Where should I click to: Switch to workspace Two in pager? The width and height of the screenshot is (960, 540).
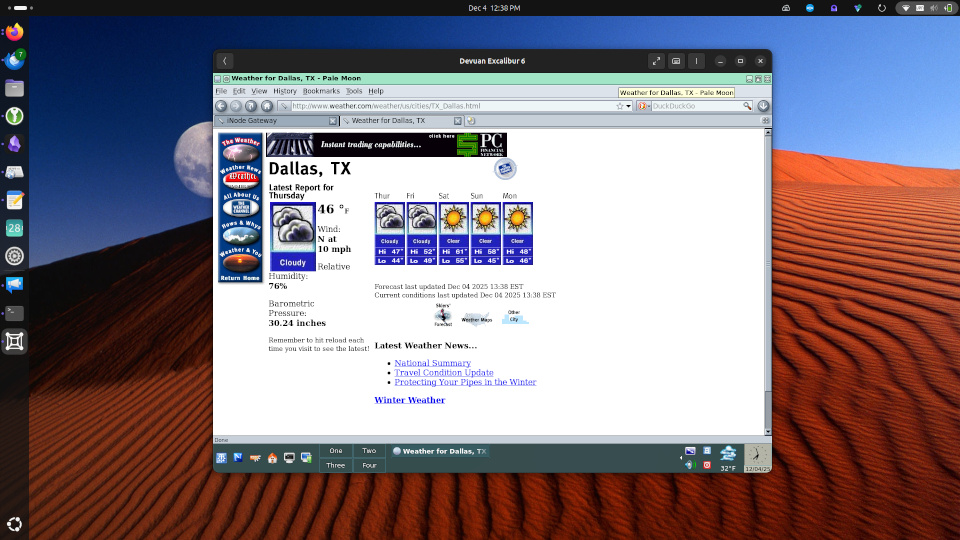point(369,451)
